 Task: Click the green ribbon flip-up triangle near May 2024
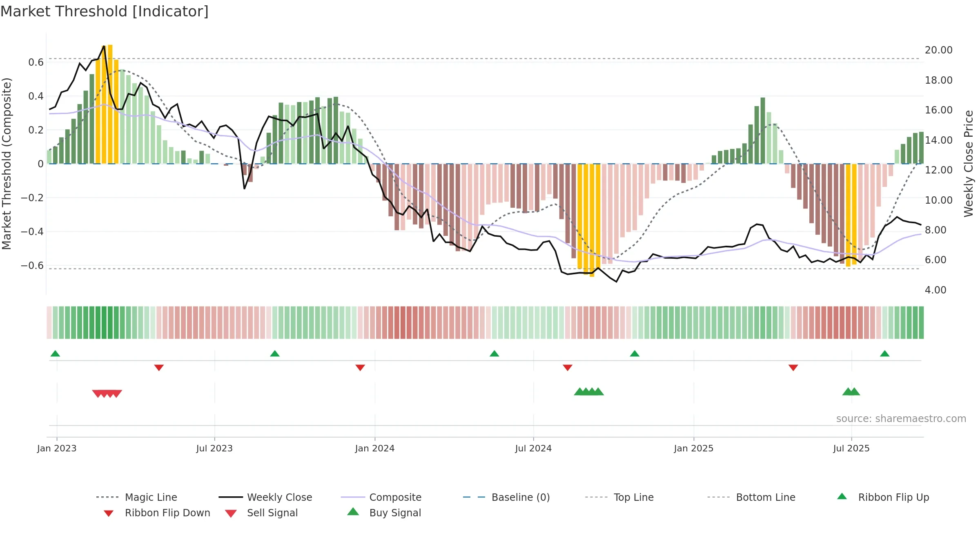[494, 353]
